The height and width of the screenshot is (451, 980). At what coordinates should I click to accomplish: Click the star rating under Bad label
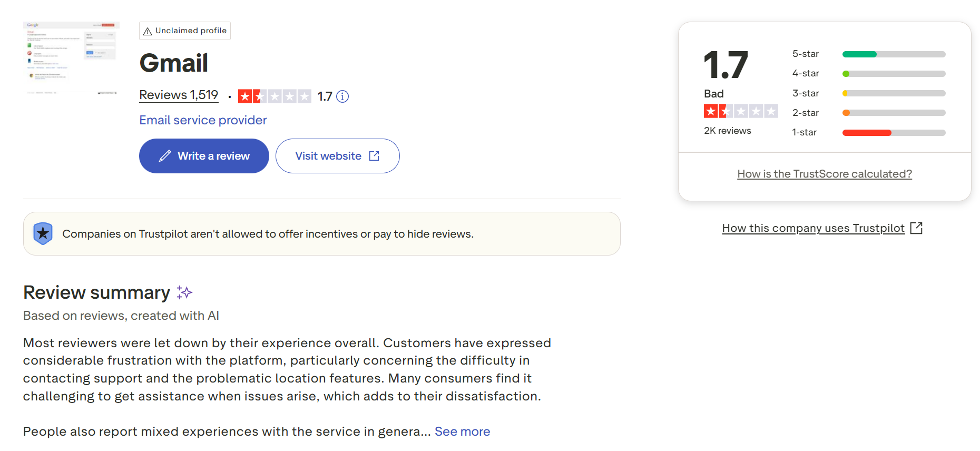click(x=740, y=111)
